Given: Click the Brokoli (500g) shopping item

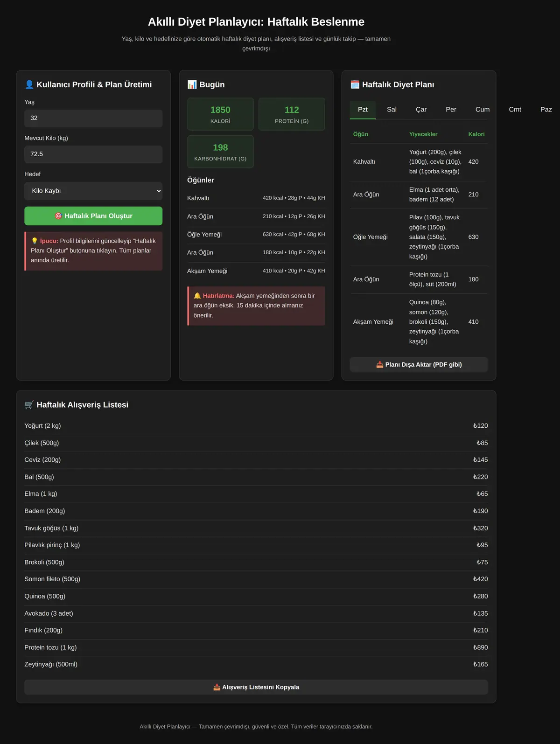Looking at the screenshot, I should coord(256,562).
